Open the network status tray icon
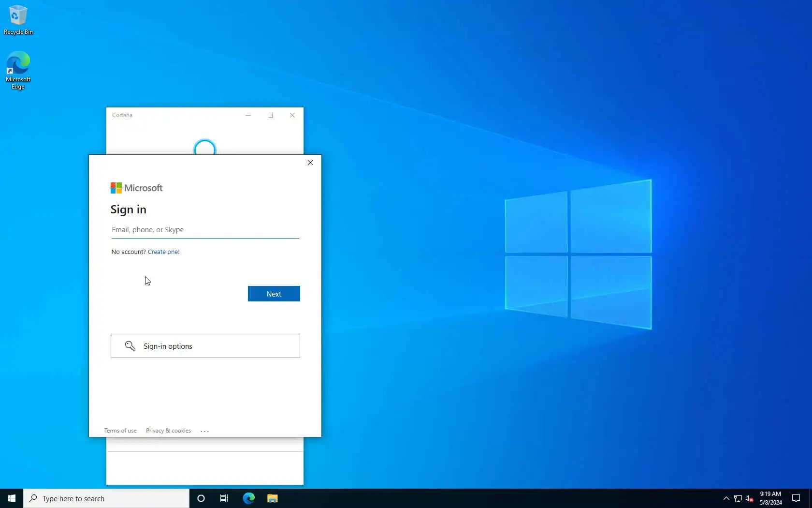Image resolution: width=812 pixels, height=508 pixels. [738, 498]
